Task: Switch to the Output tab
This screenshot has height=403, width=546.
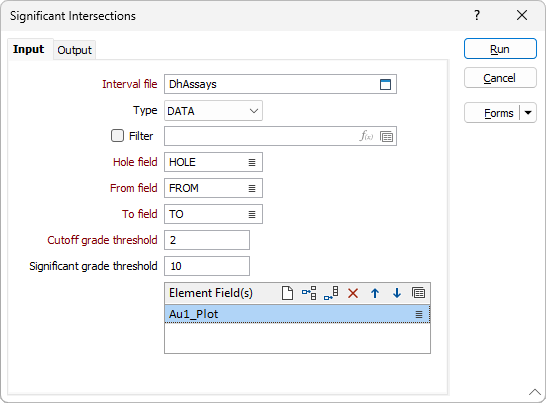Action: [x=75, y=50]
